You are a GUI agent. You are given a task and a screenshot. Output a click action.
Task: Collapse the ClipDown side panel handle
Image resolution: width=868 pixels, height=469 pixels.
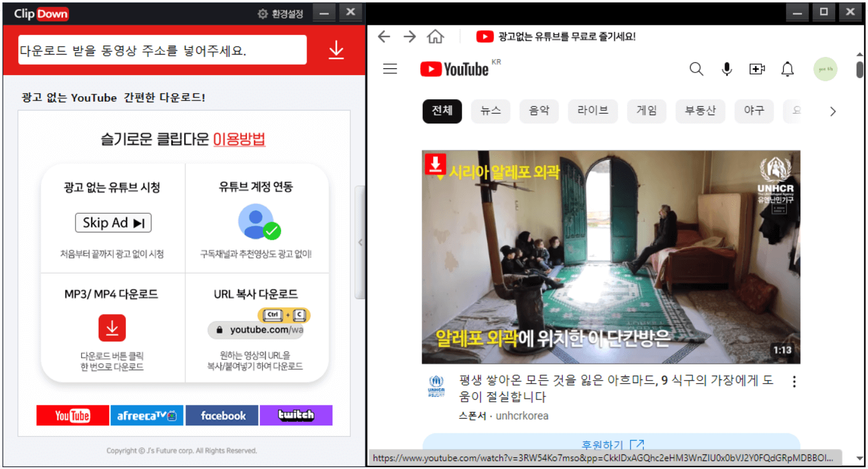click(360, 242)
